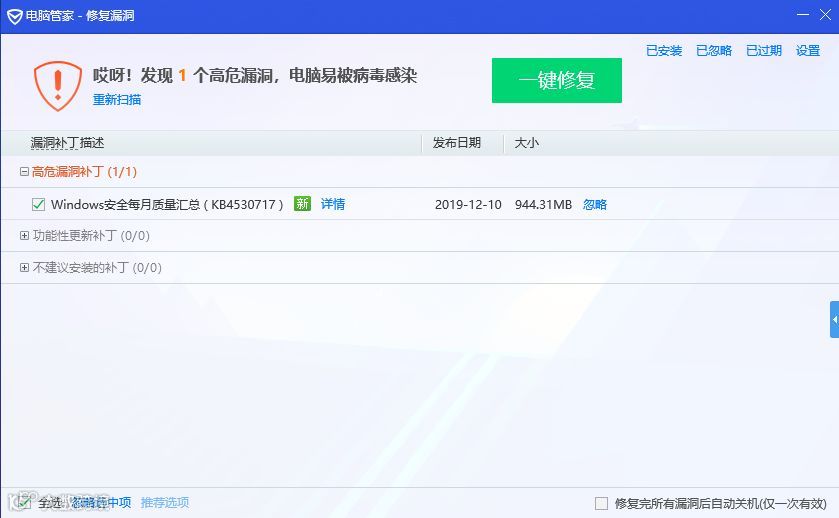Image resolution: width=839 pixels, height=518 pixels.
Task: Click the side panel arrow tab
Action: point(834,319)
